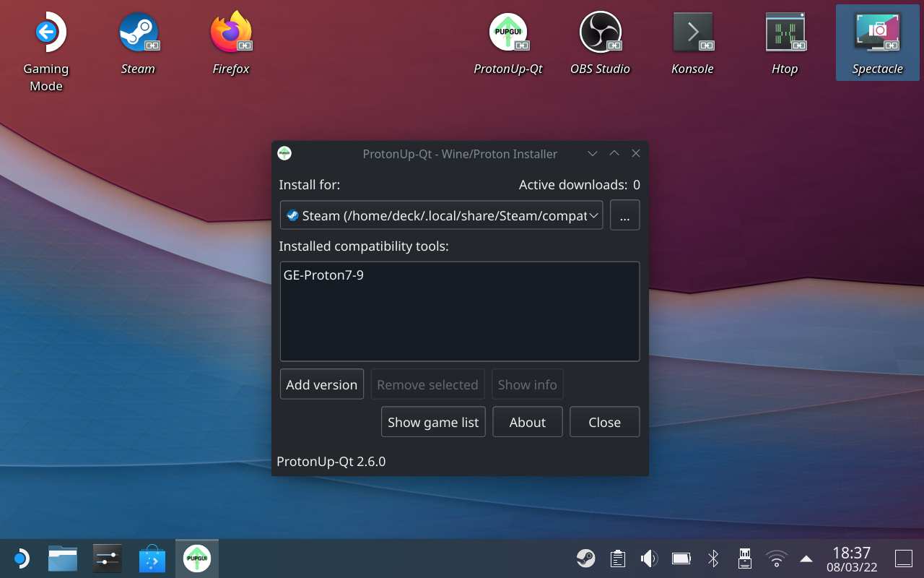Minimize the ProtonUp-Qt window
This screenshot has height=578, width=924.
[x=593, y=153]
